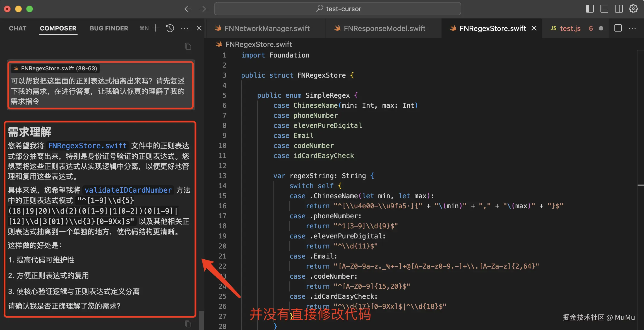Image resolution: width=644 pixels, height=330 pixels.
Task: Switch to the CHAT tab
Action: click(x=18, y=28)
